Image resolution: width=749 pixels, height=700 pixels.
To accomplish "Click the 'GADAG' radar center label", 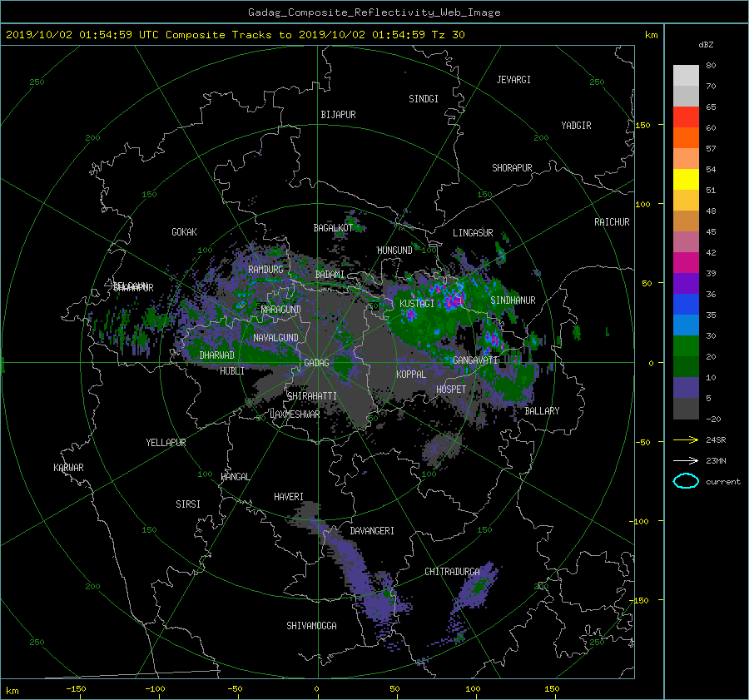I will (x=317, y=363).
